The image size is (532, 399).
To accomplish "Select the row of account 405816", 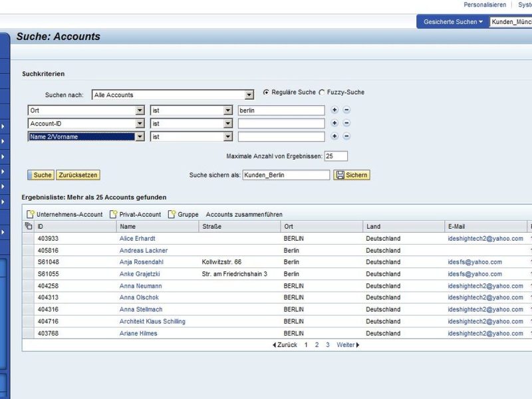I will 28,251.
